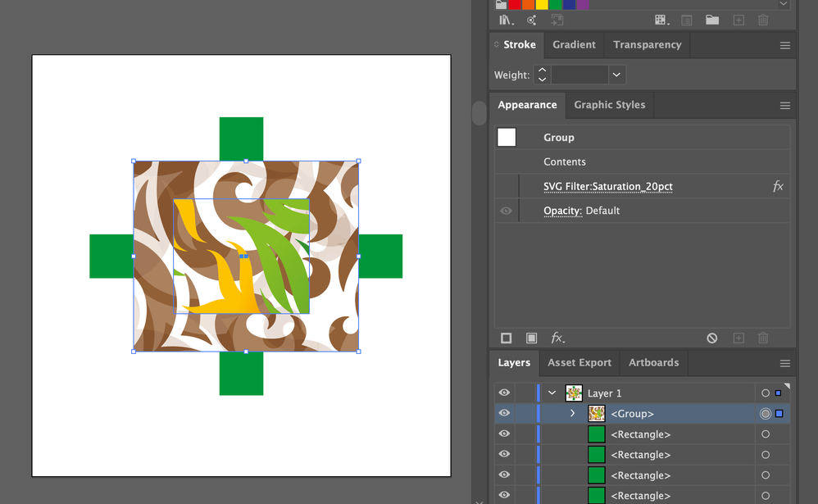Collapse Layer 1 in the Layers panel
Screen dimensions: 818x504
click(x=552, y=393)
